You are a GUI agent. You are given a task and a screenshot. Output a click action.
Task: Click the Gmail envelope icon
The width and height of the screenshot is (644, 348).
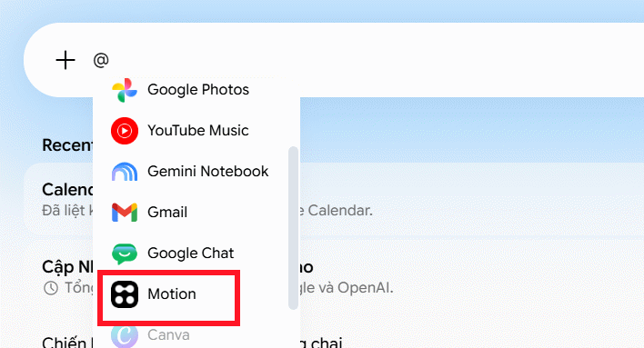pos(125,213)
